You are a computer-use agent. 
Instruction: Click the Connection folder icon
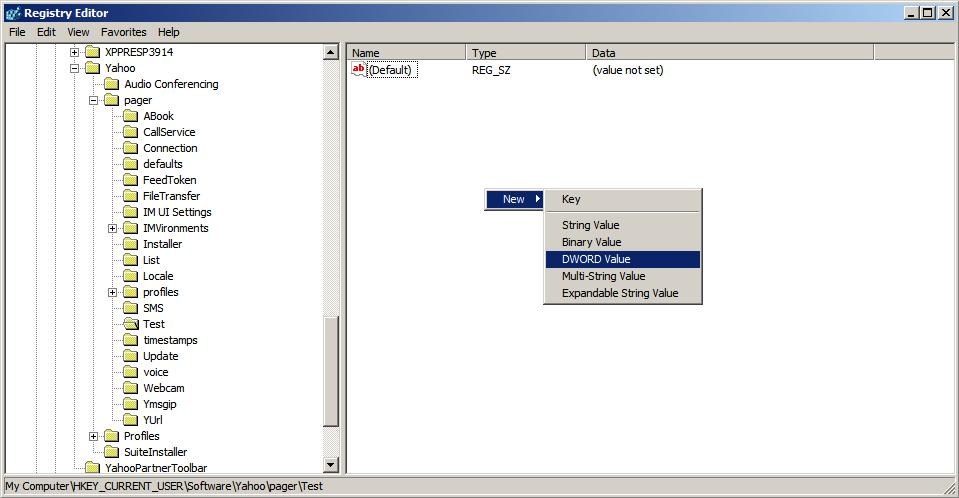(130, 147)
